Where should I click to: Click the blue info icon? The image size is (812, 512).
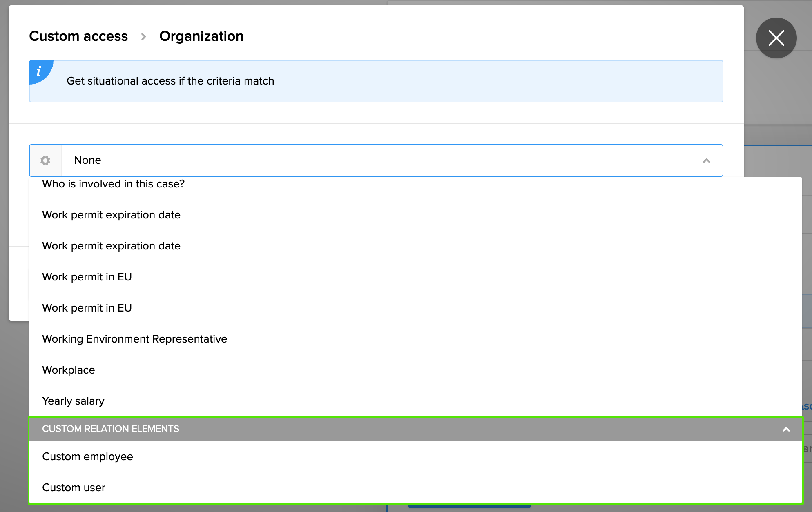pos(39,71)
